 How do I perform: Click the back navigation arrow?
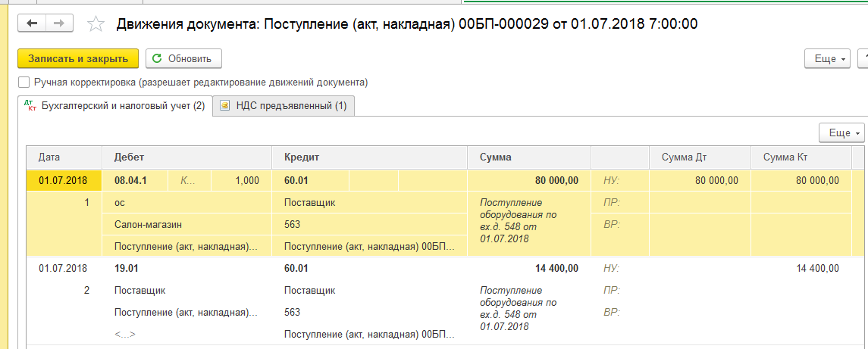tap(32, 23)
